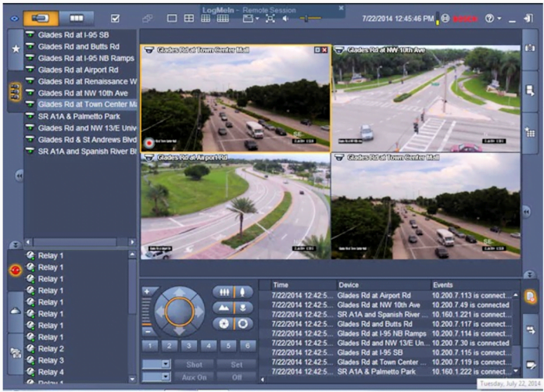
Task: Open the favorites star tab
Action: pos(14,49)
